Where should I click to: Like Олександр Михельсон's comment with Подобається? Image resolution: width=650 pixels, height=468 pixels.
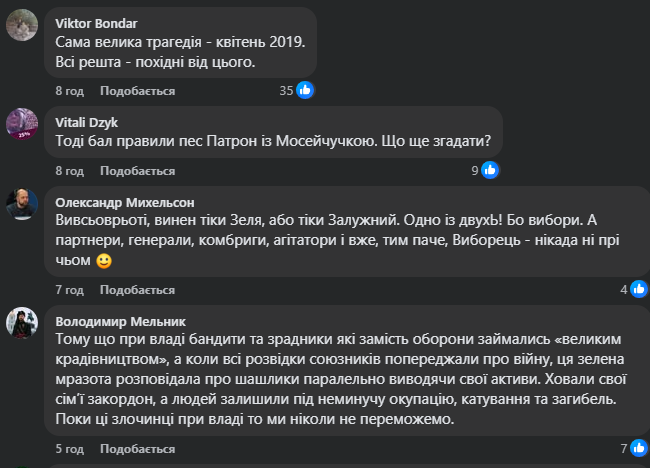click(138, 290)
